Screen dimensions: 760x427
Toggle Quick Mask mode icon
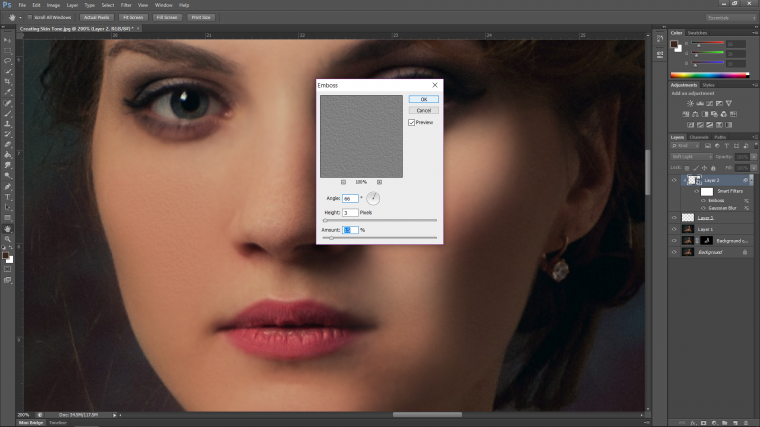click(7, 269)
